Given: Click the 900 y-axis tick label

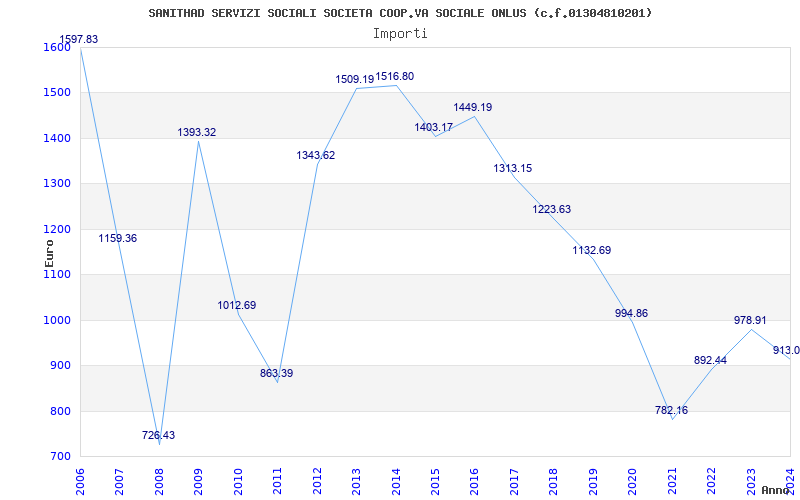Looking at the screenshot, I should click(60, 366).
